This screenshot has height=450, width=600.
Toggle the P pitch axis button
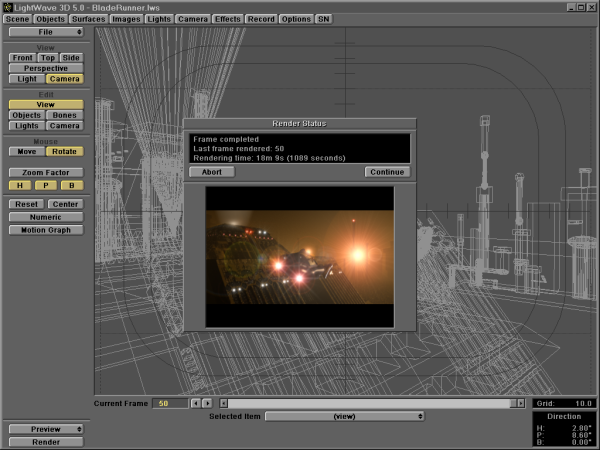click(46, 185)
